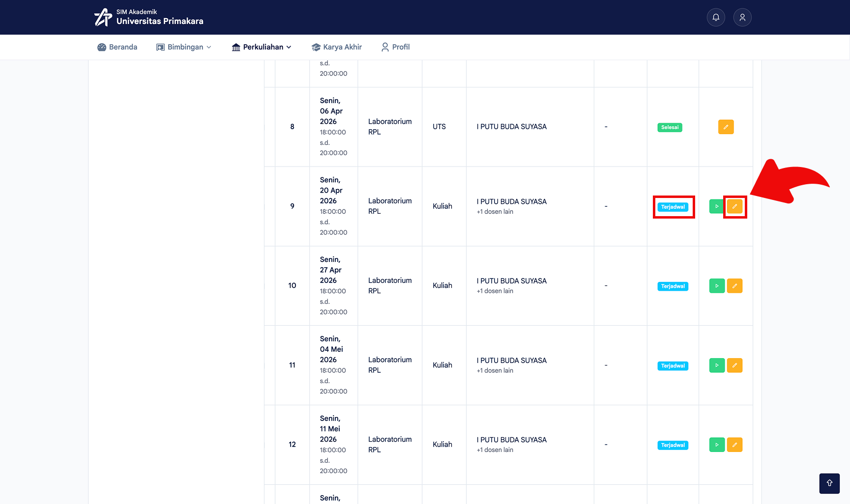850x504 pixels.
Task: Click I PUTU BUDA SUYASA in row 8
Action: point(511,127)
